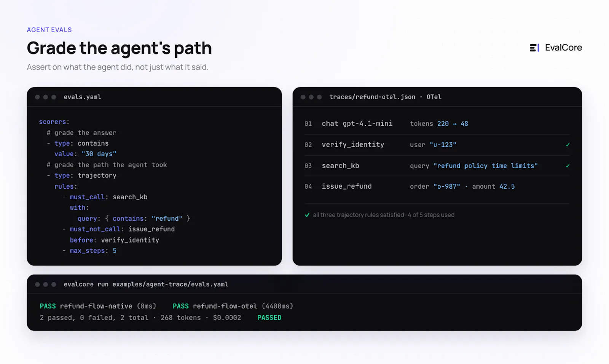Click the '268 tokens' count

coord(181,318)
